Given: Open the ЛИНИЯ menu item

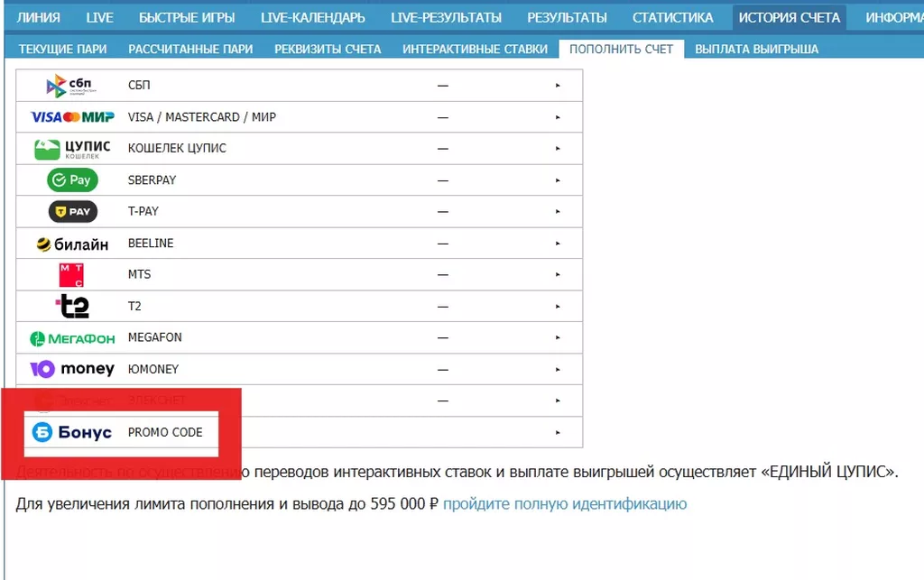Looking at the screenshot, I should click(x=38, y=18).
